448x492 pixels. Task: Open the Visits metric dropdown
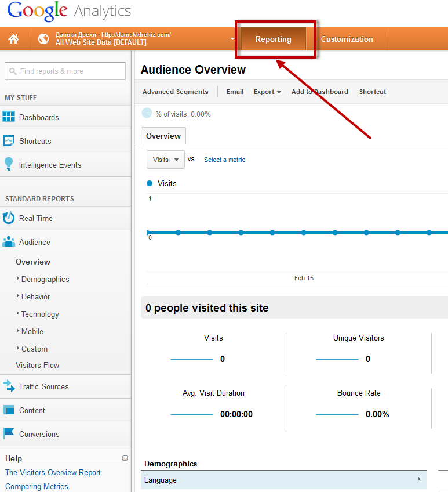[165, 160]
